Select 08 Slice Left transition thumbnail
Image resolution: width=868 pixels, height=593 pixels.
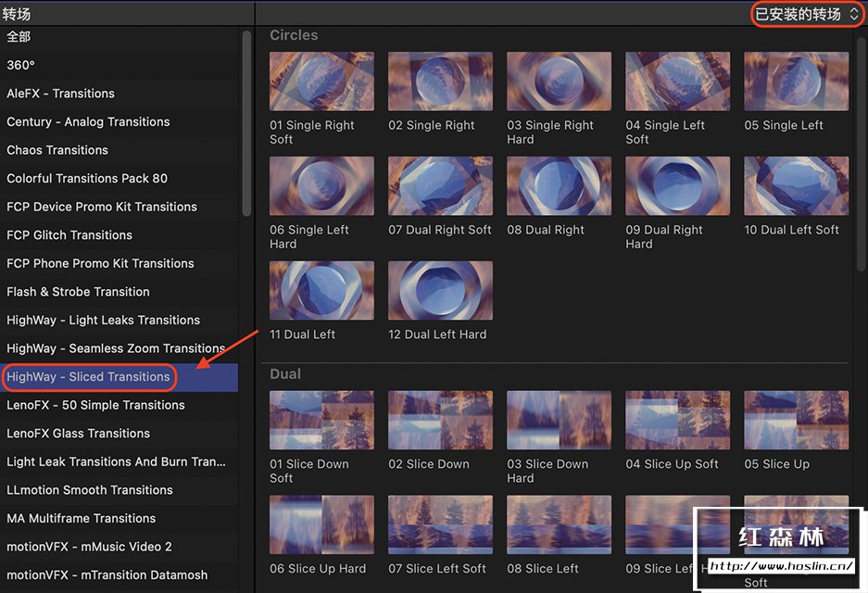(x=560, y=524)
